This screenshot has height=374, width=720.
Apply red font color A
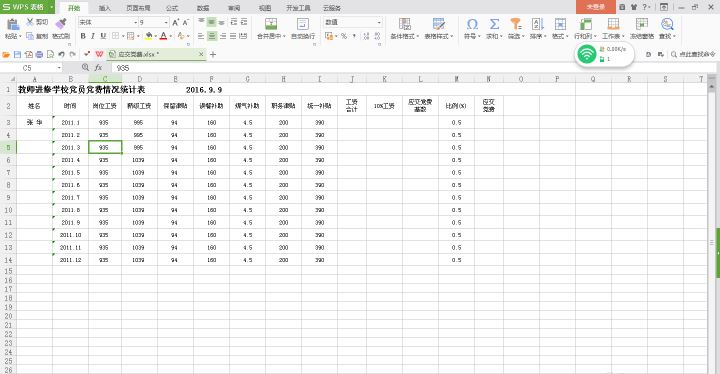(163, 36)
